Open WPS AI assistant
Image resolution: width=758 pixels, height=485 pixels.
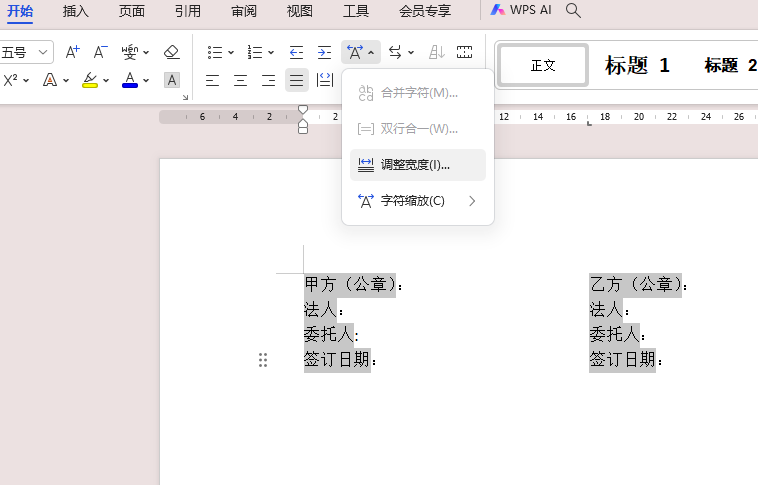pos(521,10)
